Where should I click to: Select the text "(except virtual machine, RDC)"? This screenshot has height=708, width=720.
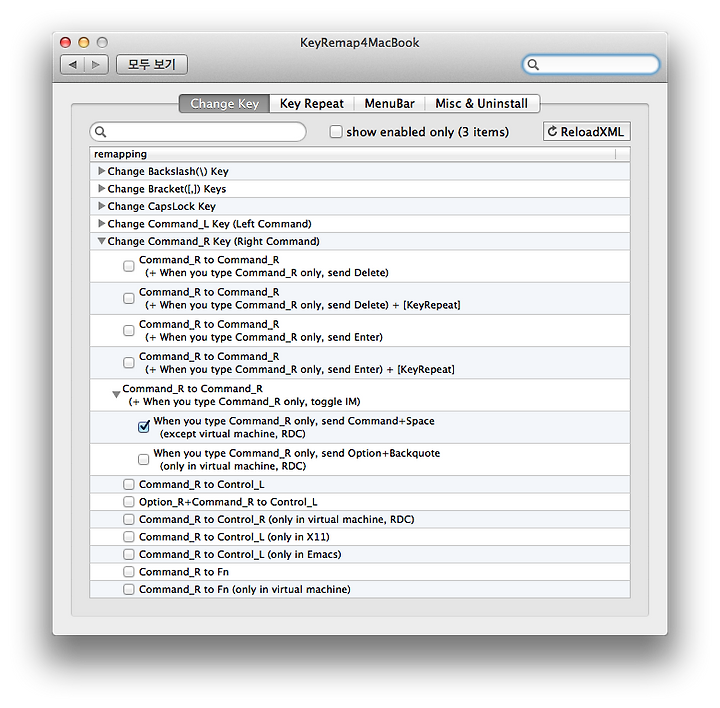232,434
